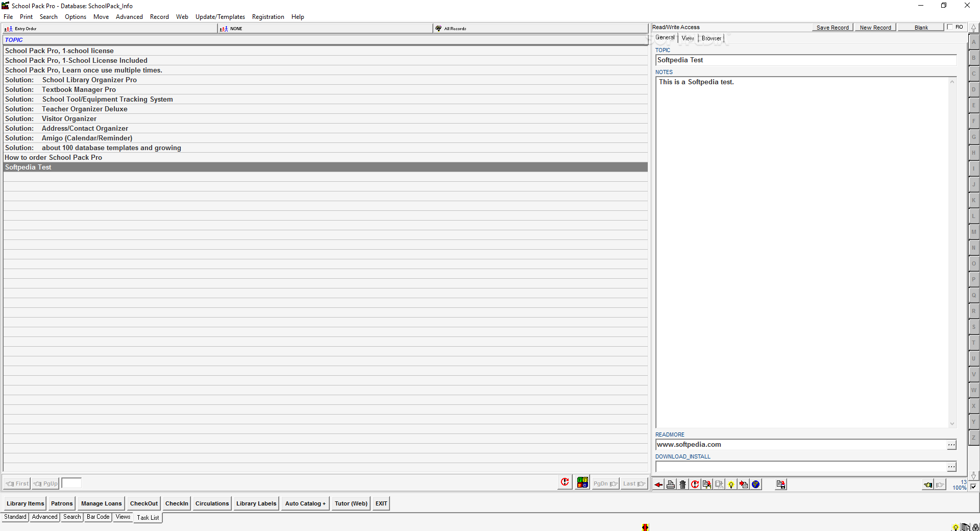Click the red refresh icon below the list
The image size is (980, 531).
click(565, 482)
